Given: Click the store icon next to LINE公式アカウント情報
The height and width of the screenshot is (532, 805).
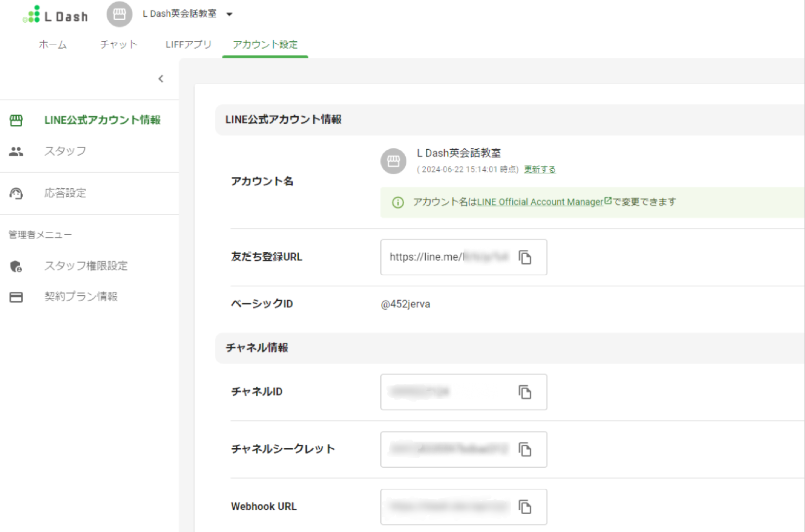Looking at the screenshot, I should (x=16, y=119).
